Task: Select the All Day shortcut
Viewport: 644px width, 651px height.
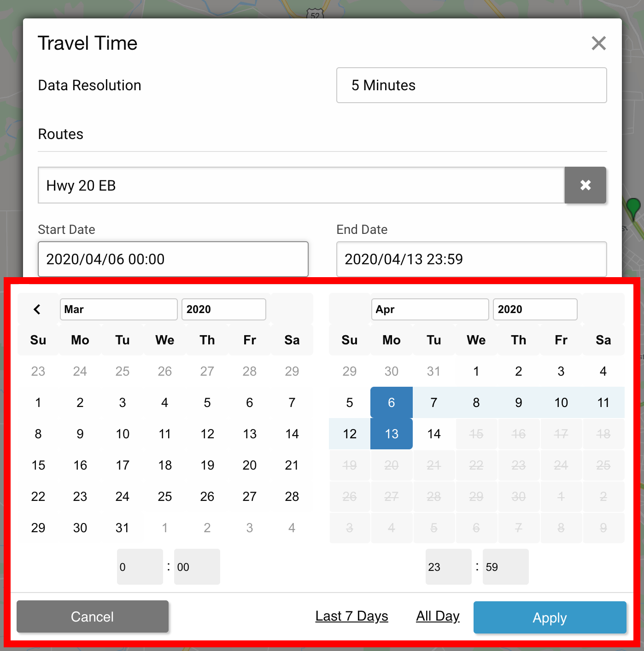Action: point(437,616)
